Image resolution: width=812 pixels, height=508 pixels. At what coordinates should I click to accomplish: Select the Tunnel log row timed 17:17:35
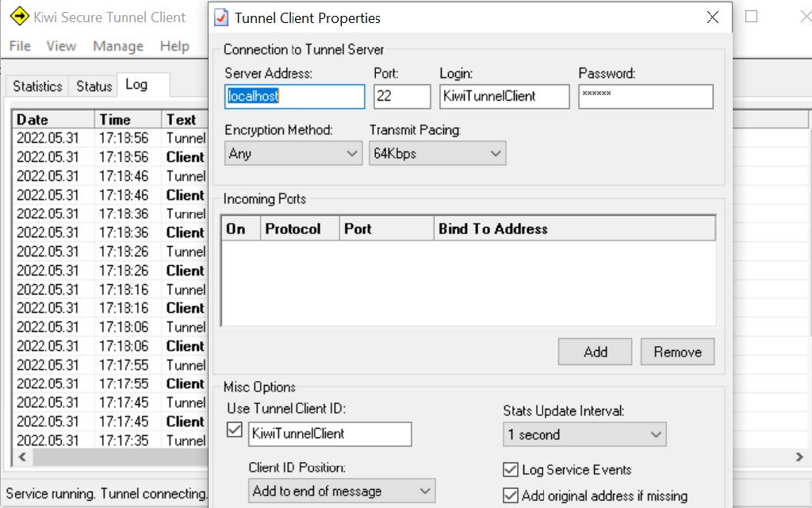110,440
